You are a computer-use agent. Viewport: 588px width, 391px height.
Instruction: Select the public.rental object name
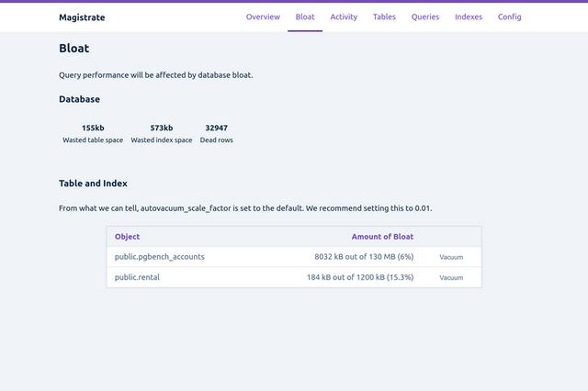coord(137,277)
